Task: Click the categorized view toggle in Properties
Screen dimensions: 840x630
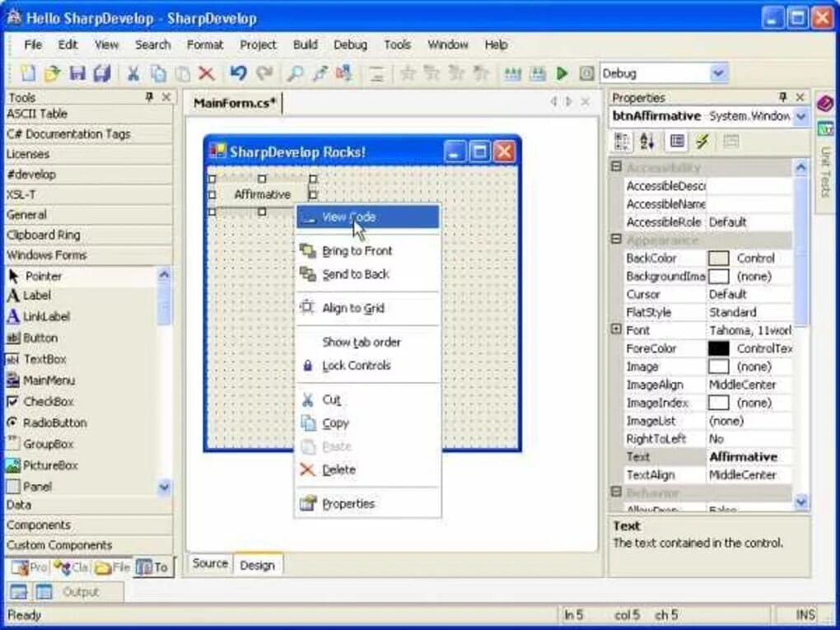Action: pyautogui.click(x=620, y=140)
